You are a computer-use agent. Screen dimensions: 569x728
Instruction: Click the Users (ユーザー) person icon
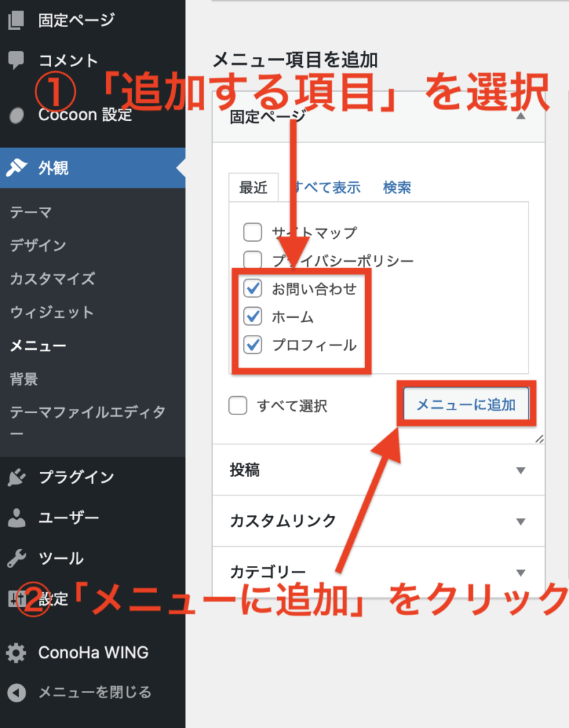click(x=16, y=518)
